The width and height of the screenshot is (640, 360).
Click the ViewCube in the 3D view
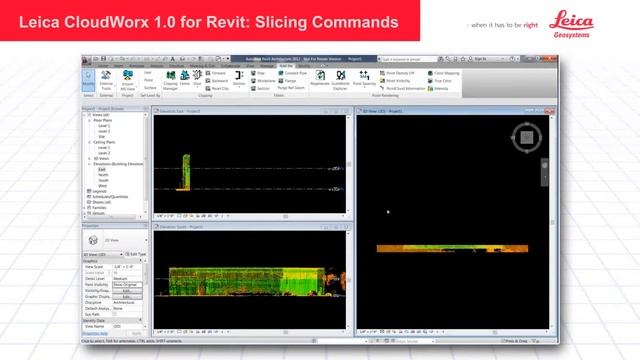click(527, 138)
